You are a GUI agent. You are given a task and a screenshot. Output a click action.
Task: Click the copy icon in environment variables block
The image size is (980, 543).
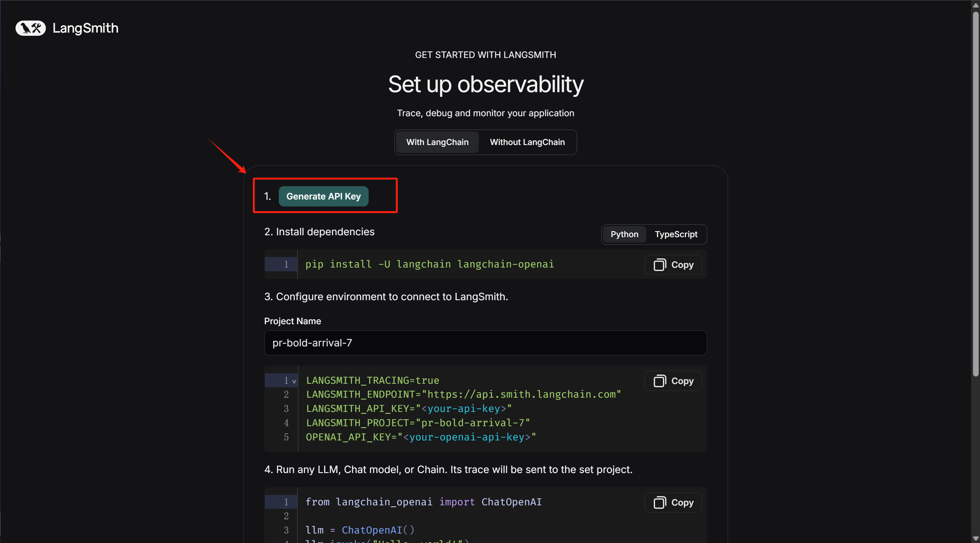click(660, 381)
